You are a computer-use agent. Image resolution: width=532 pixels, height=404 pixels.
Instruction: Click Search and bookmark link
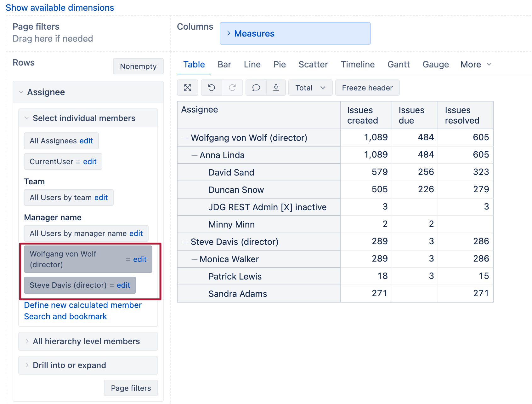pos(65,316)
